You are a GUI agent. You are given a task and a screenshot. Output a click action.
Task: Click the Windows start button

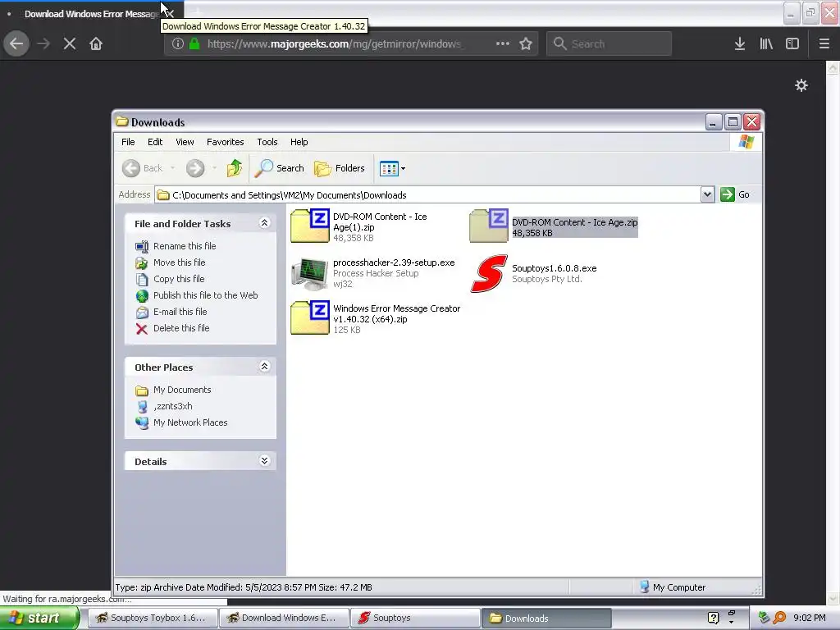click(39, 618)
